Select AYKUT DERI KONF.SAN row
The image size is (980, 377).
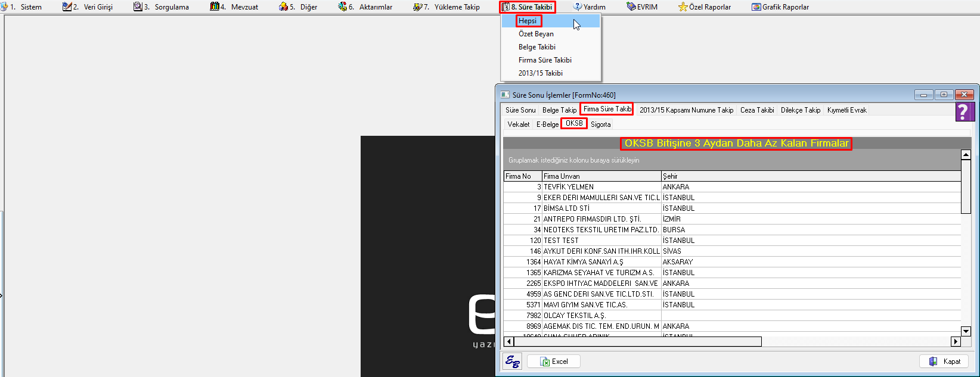732,251
